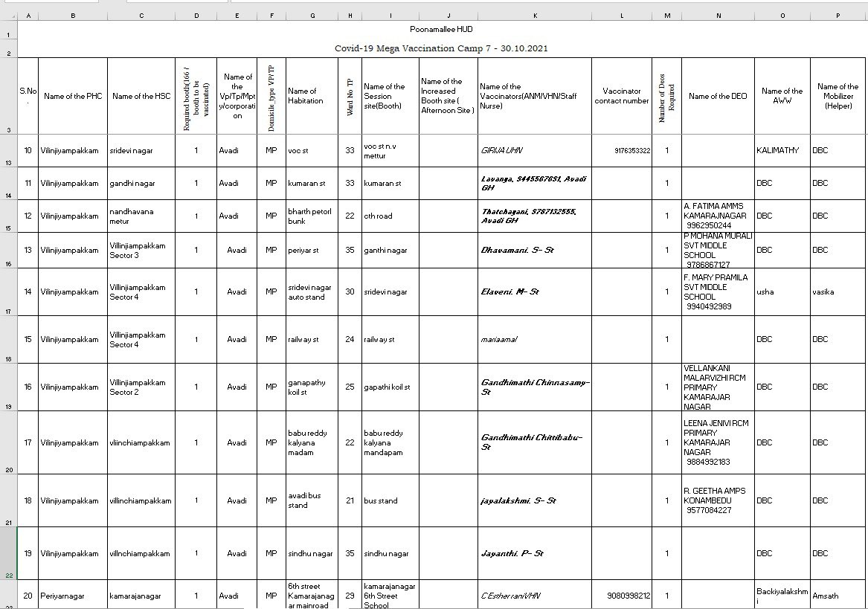
Task: Click the 'usha' AWW cell
Action: [782, 291]
